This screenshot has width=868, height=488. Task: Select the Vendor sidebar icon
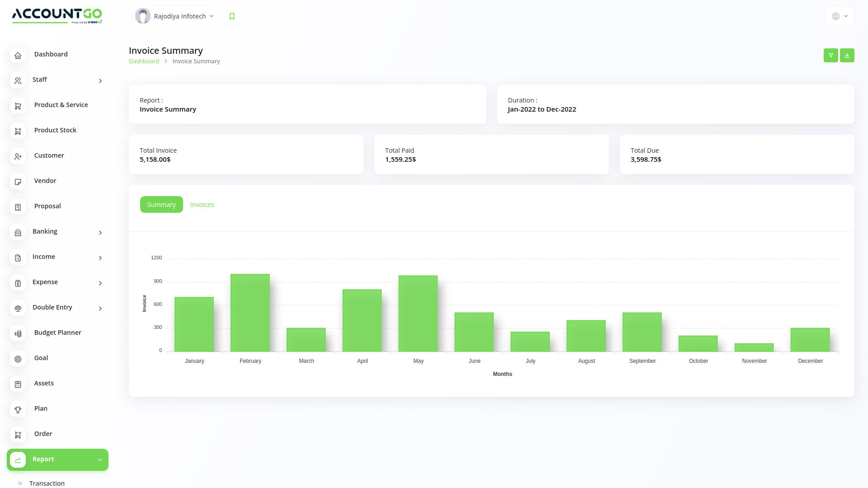18,182
